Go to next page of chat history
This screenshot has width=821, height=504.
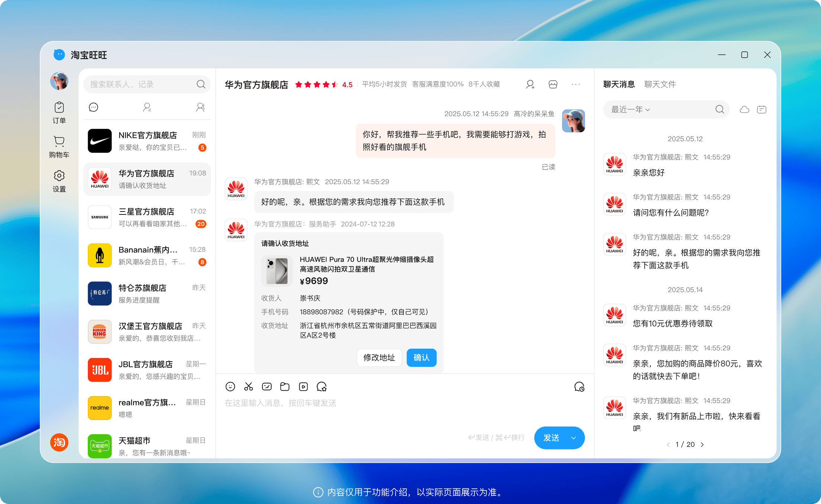pyautogui.click(x=702, y=445)
